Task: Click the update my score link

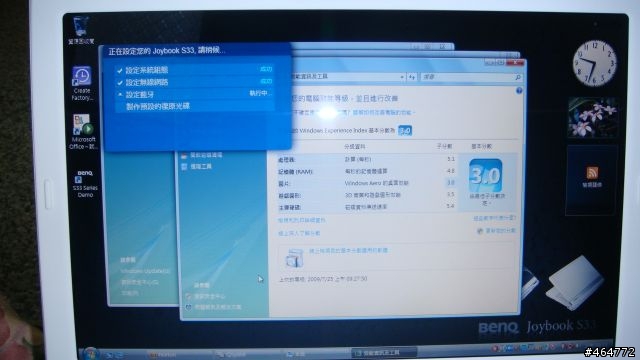Action: coord(500,231)
